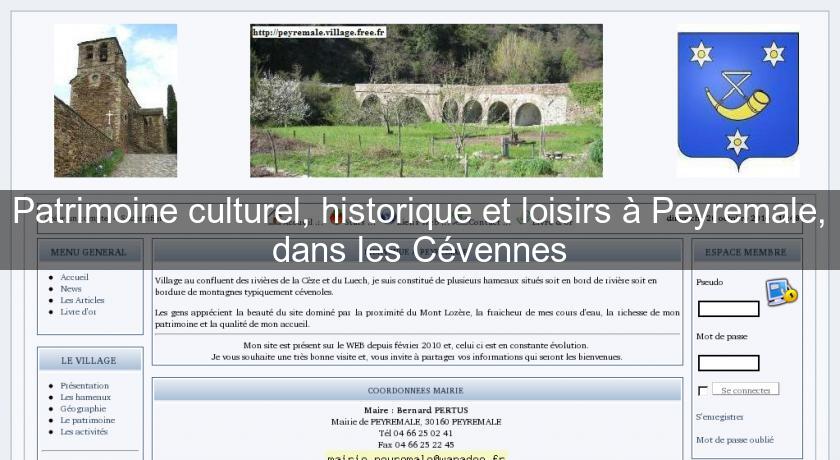Click the Mairie de PEYREMALE address line
Screen dimensions: 840x460
(416, 422)
